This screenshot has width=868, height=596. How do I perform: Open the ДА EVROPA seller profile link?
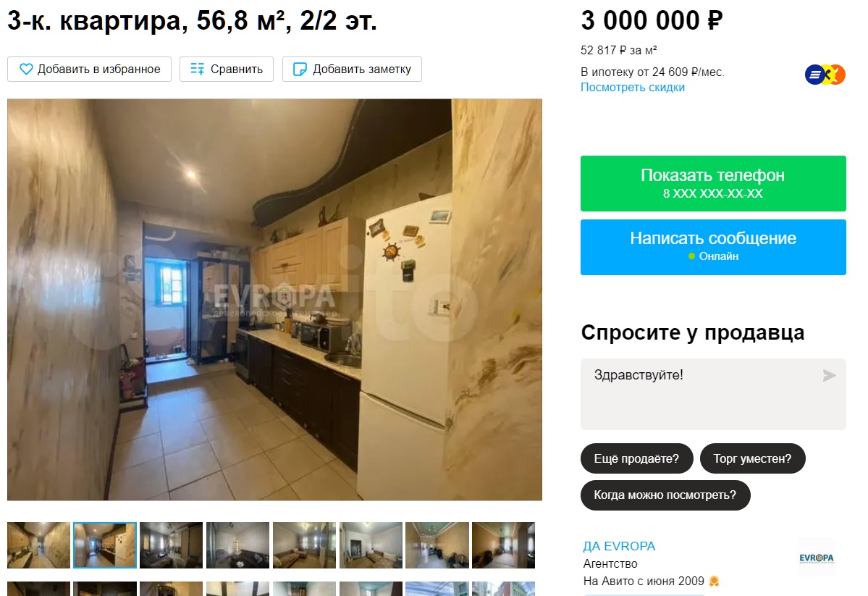619,546
